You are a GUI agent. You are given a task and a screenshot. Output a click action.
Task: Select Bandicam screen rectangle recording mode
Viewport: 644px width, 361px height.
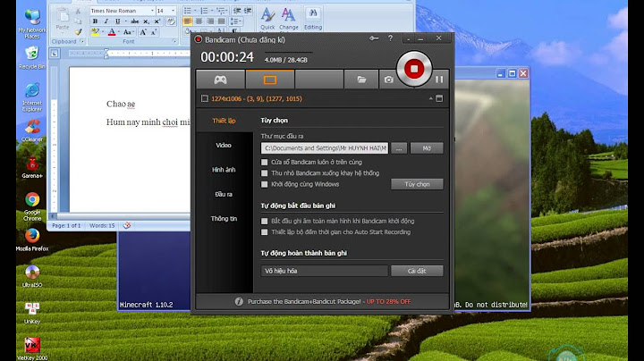coord(270,80)
